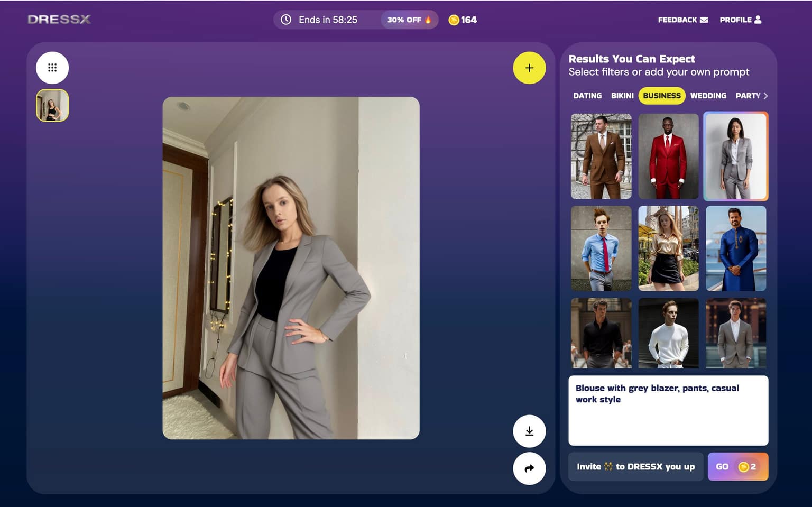Choose the blue shirt red tie preset
Viewport: 812px width, 507px height.
point(601,248)
